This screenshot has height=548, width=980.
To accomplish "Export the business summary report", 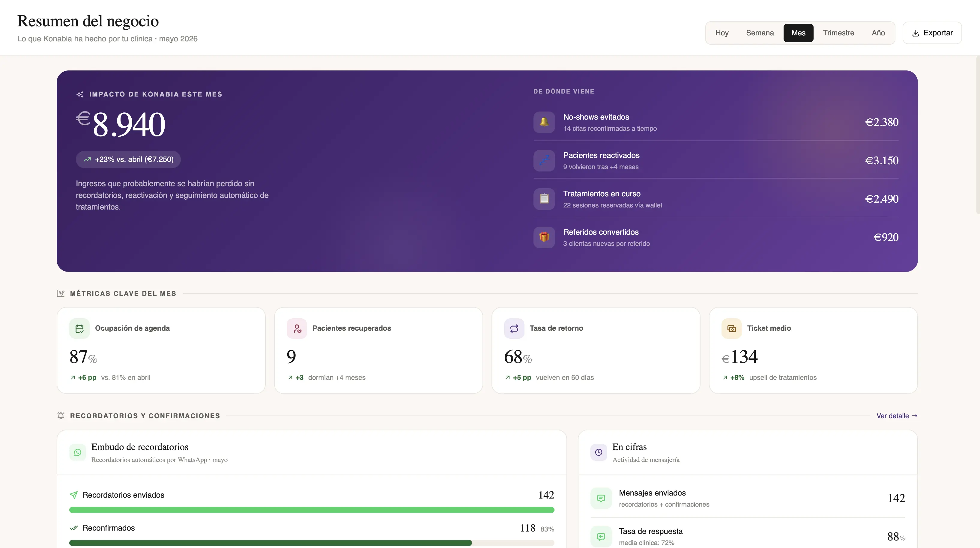I will click(932, 33).
